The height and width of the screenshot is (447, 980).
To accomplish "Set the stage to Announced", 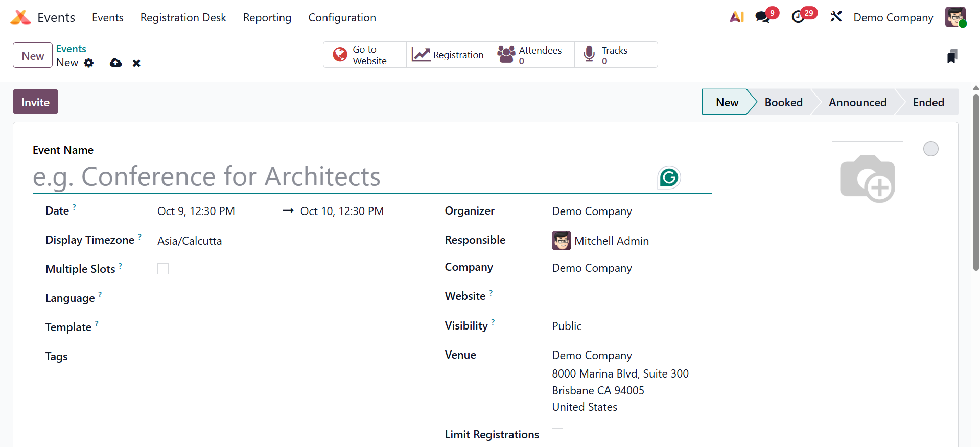I will click(857, 102).
